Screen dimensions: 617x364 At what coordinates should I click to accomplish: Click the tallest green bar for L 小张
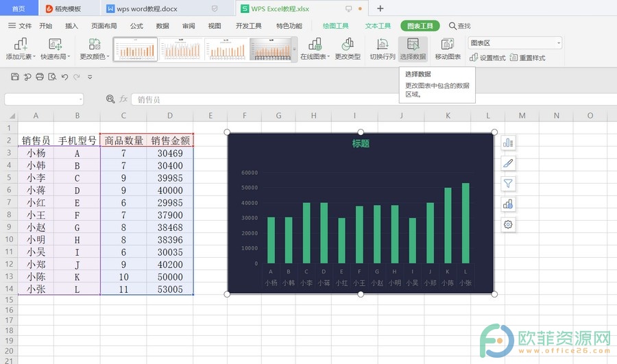click(x=465, y=223)
